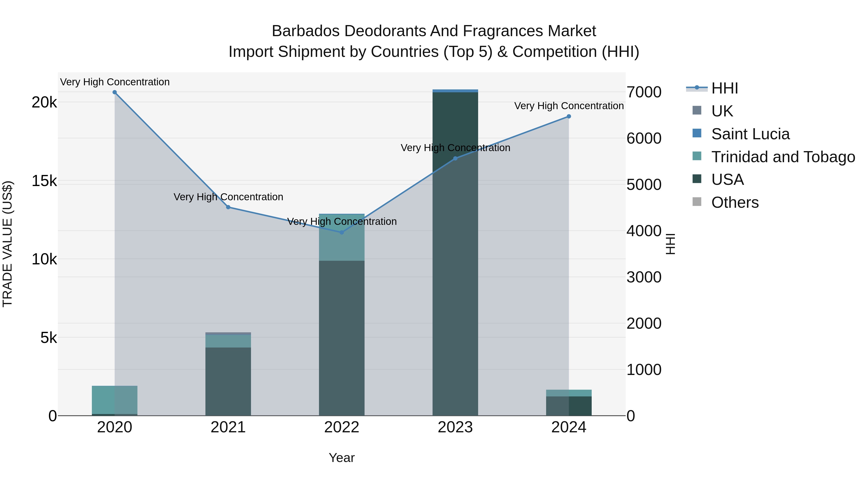
Task: Click the 2021 Very High Concentration annotation
Action: click(x=229, y=197)
